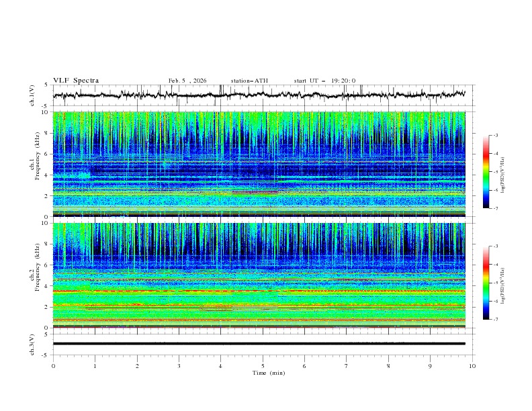This screenshot has width=532, height=411.
Task: Click the "-7" label on ch.2 color scale
Action: [x=495, y=320]
